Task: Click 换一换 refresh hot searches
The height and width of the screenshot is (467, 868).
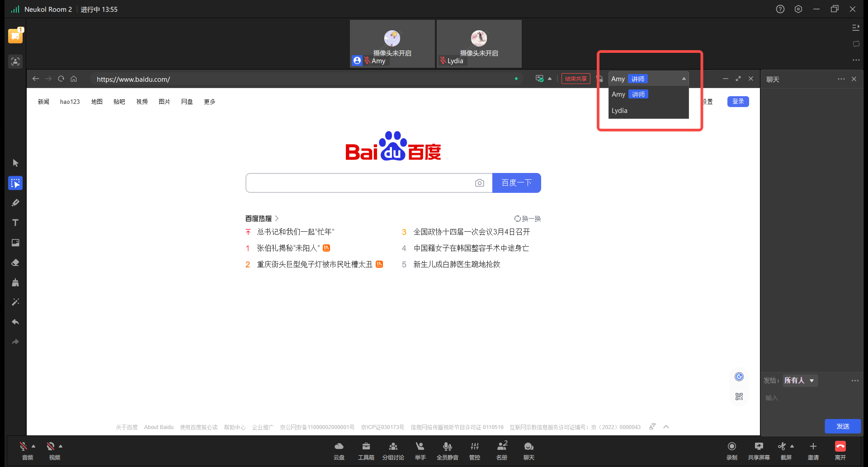Action: (528, 219)
